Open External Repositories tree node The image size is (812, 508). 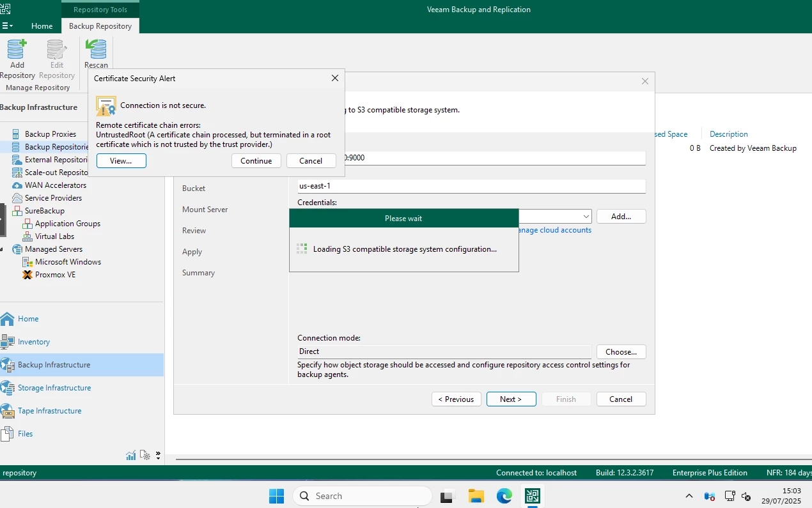point(56,160)
